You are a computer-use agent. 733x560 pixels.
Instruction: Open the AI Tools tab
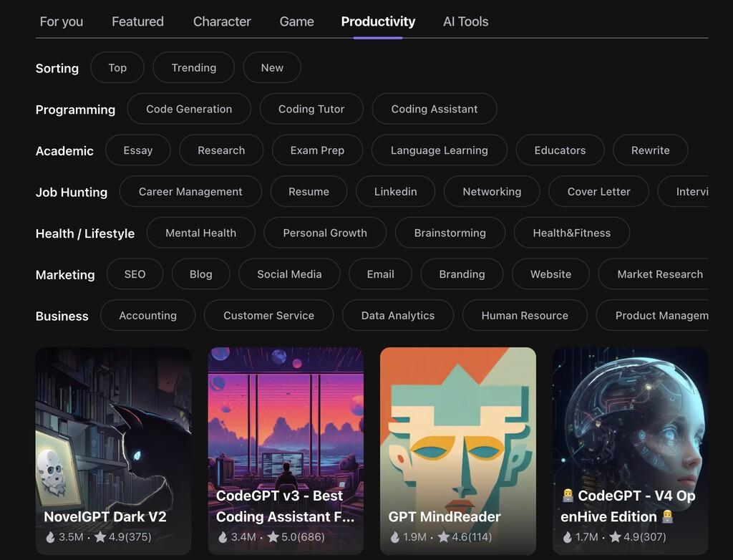(x=465, y=21)
